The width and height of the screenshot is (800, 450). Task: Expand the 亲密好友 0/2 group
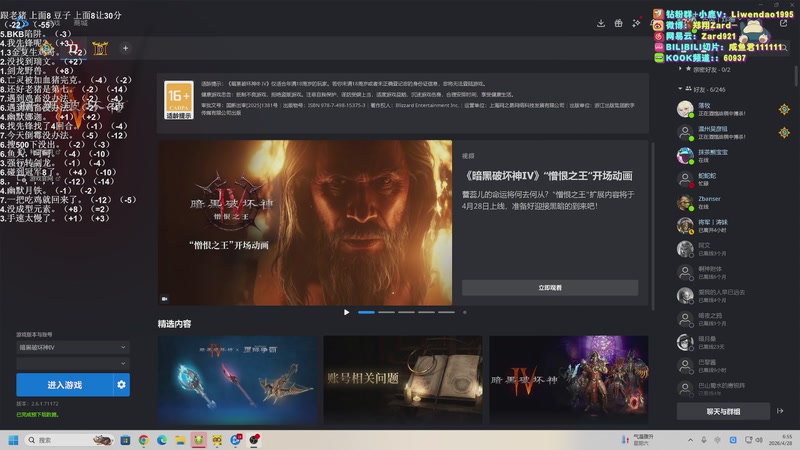(705, 69)
